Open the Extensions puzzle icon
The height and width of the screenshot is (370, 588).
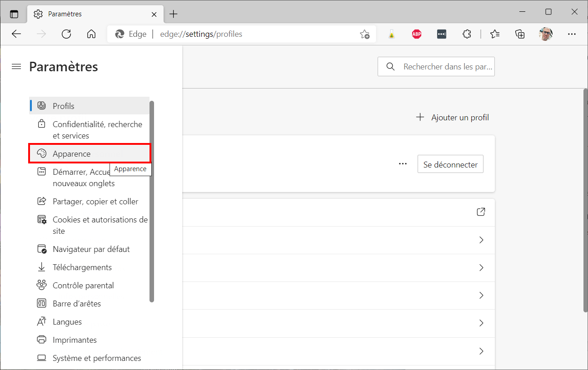[467, 34]
